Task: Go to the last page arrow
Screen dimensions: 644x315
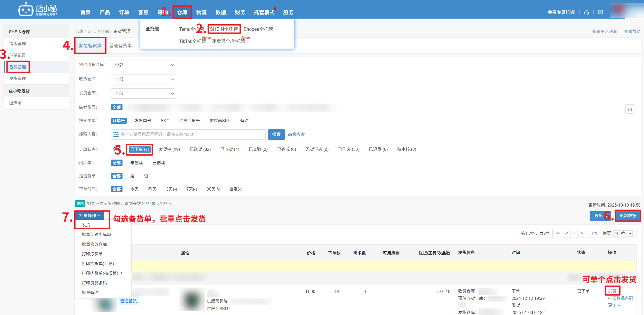Action: pyautogui.click(x=583, y=233)
